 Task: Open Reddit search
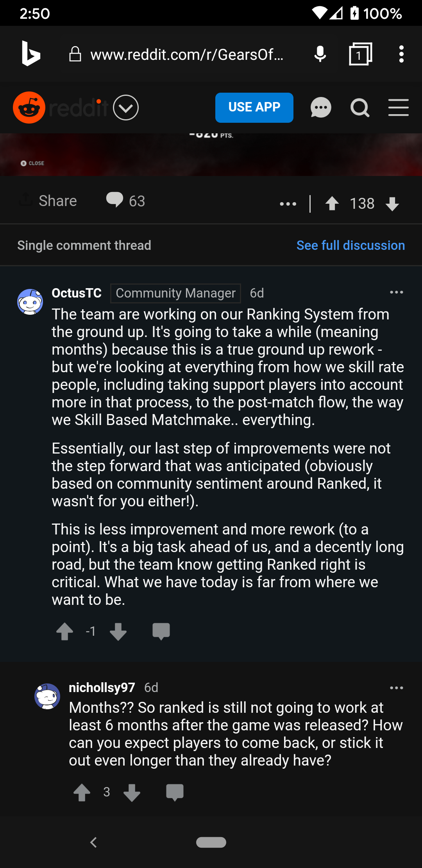tap(359, 108)
